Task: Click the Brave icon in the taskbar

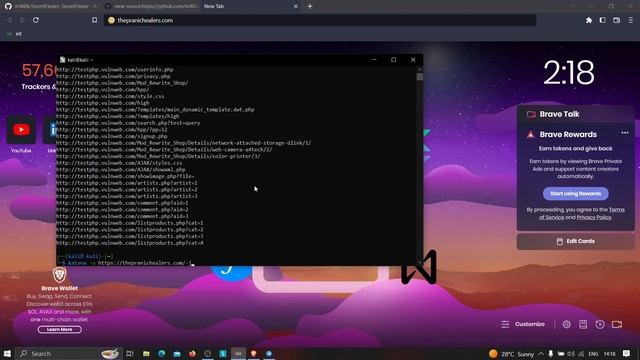Action: pos(253,353)
